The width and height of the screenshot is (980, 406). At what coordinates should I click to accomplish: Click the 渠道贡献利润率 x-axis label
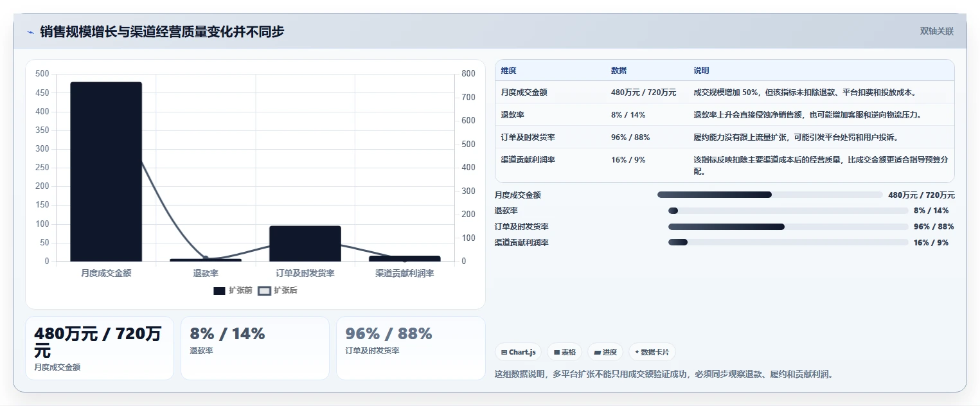(405, 273)
